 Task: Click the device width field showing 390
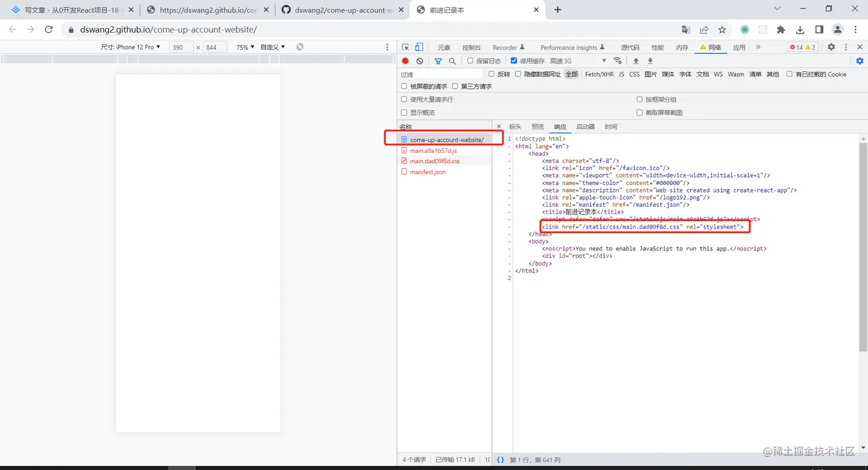tap(181, 47)
